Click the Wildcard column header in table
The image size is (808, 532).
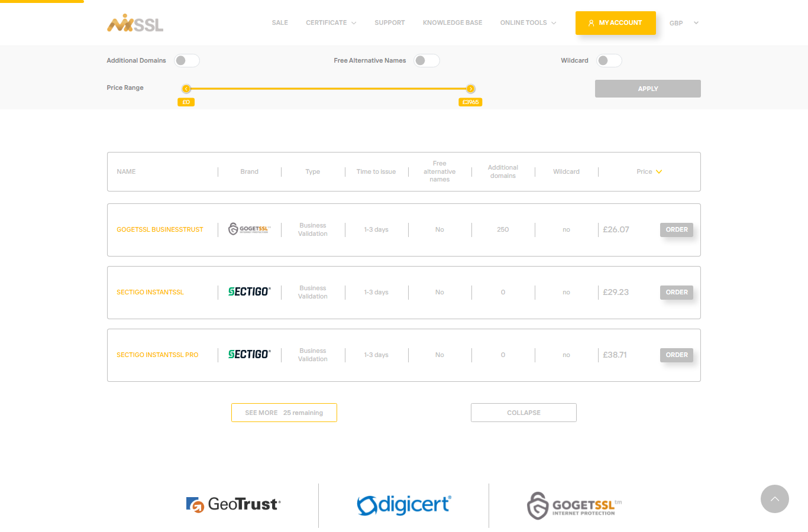coord(566,171)
